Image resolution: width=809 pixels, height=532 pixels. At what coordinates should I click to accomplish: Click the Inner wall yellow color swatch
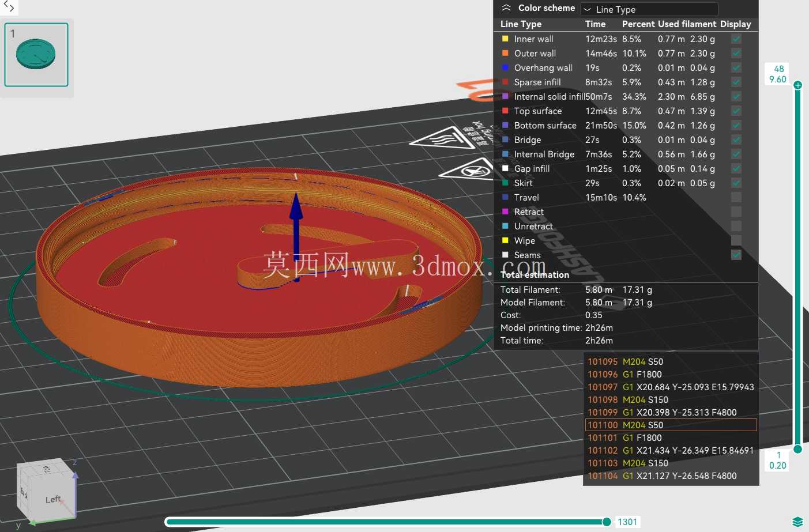click(505, 39)
